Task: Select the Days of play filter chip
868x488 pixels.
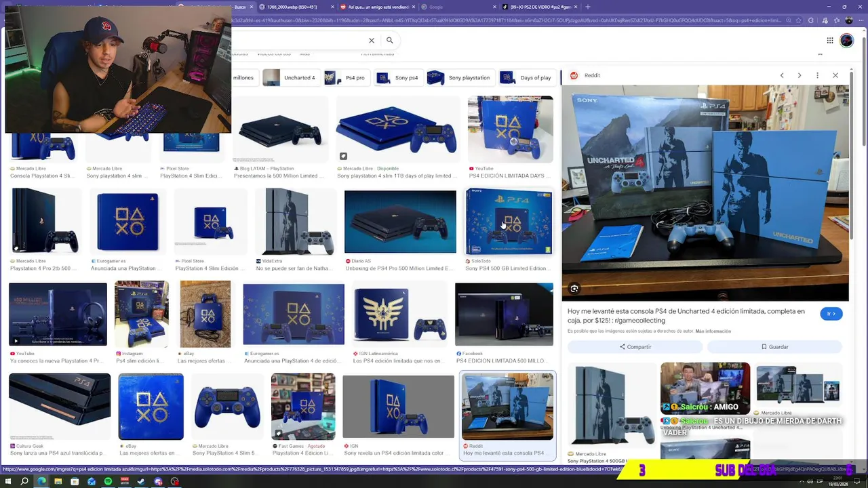Action: (x=527, y=78)
